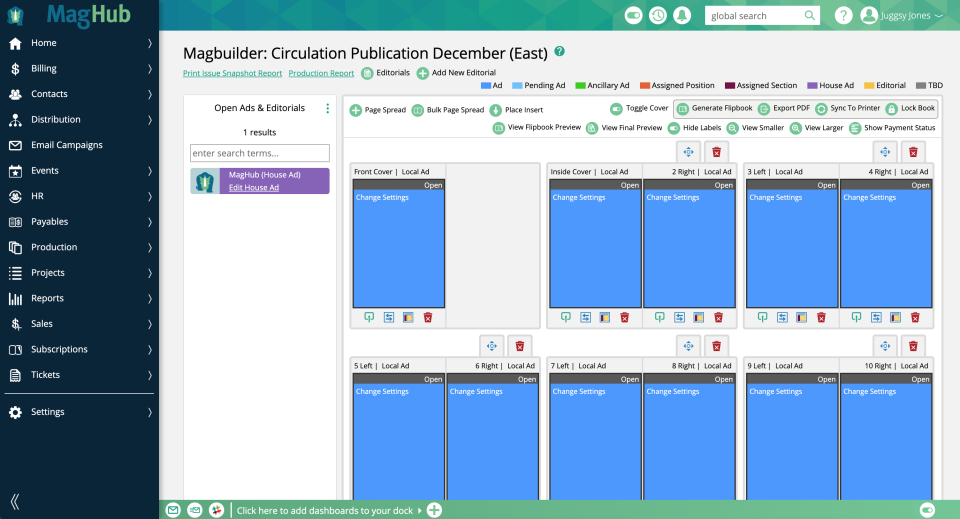Delete the 3 Left / 4 Right spread
Screen dimensions: 960x519
(913, 152)
